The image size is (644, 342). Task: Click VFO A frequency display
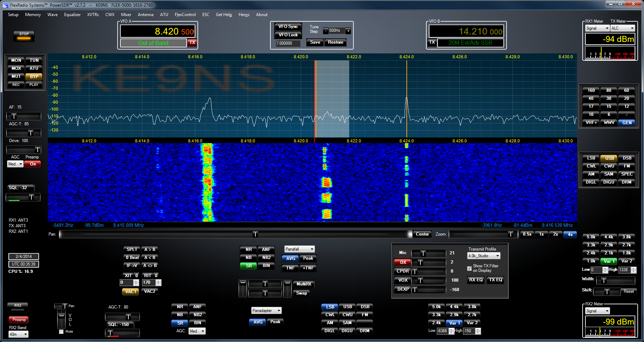click(x=157, y=31)
